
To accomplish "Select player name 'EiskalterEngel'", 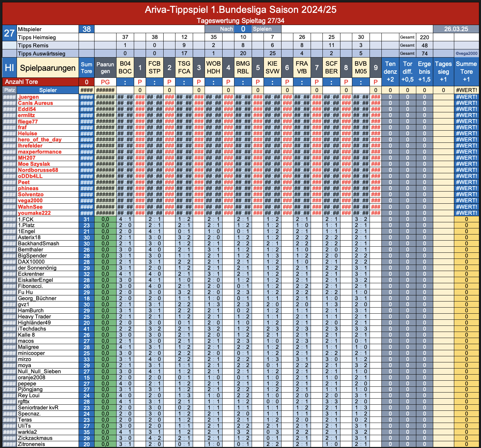I will [x=35, y=280].
